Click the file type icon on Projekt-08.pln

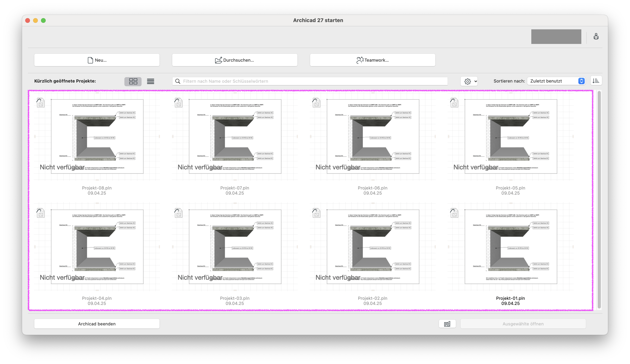pos(40,102)
